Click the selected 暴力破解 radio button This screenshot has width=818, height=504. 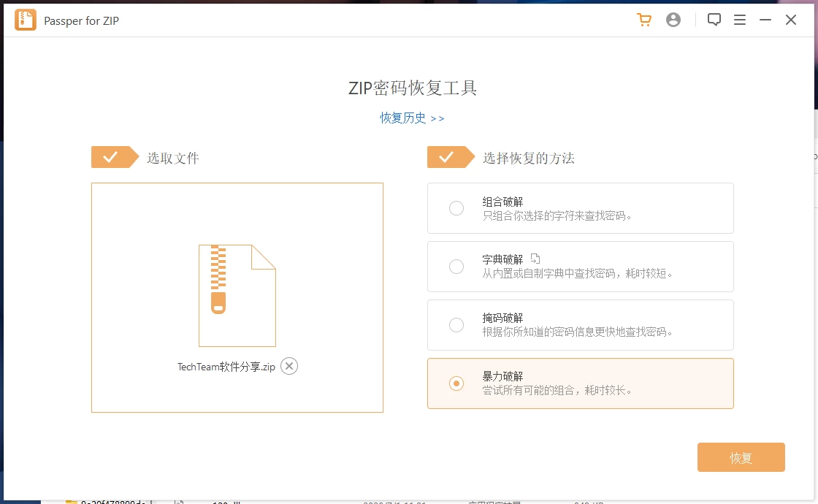pos(456,383)
